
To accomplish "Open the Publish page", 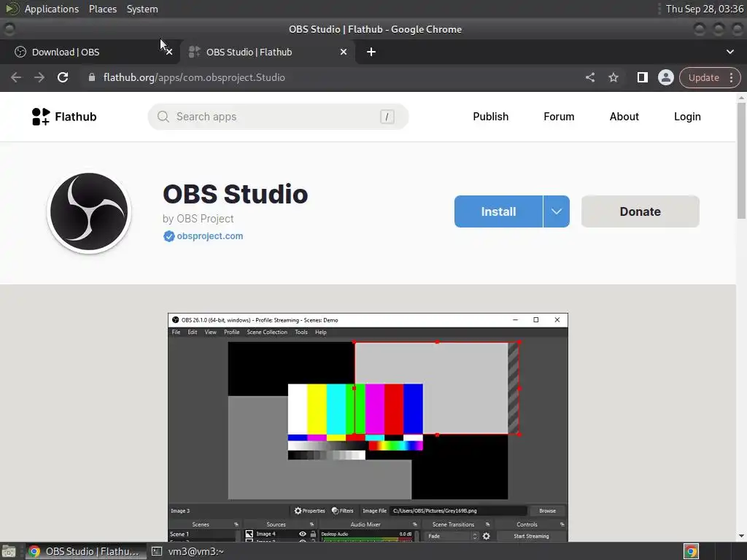I will [x=491, y=117].
